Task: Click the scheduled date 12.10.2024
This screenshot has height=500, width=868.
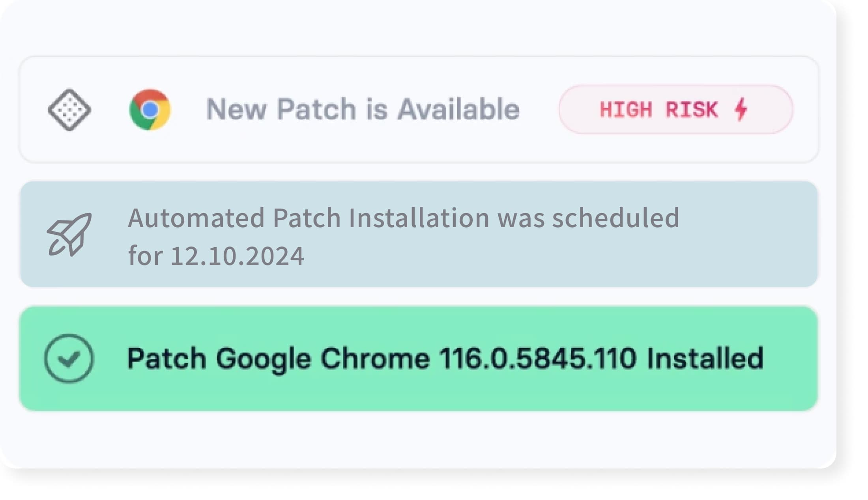Action: [237, 256]
